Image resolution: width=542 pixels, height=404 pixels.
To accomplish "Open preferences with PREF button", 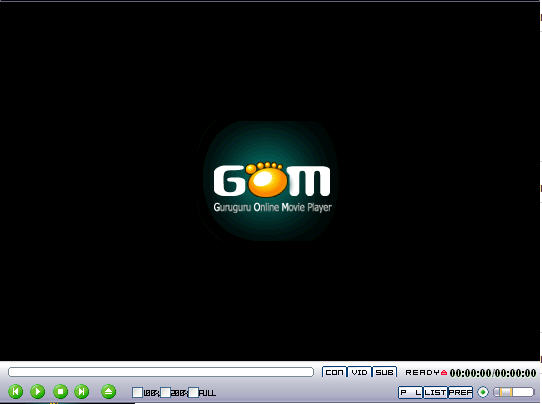I will coord(460,393).
